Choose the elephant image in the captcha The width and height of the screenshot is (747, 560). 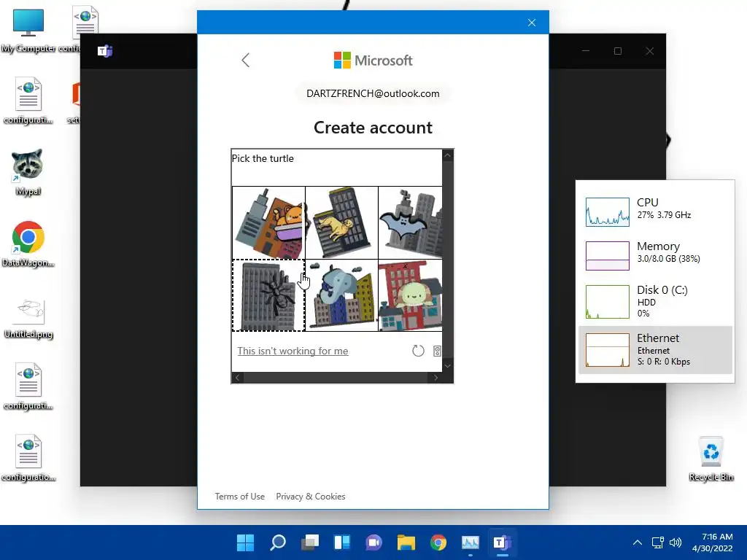pyautogui.click(x=341, y=295)
